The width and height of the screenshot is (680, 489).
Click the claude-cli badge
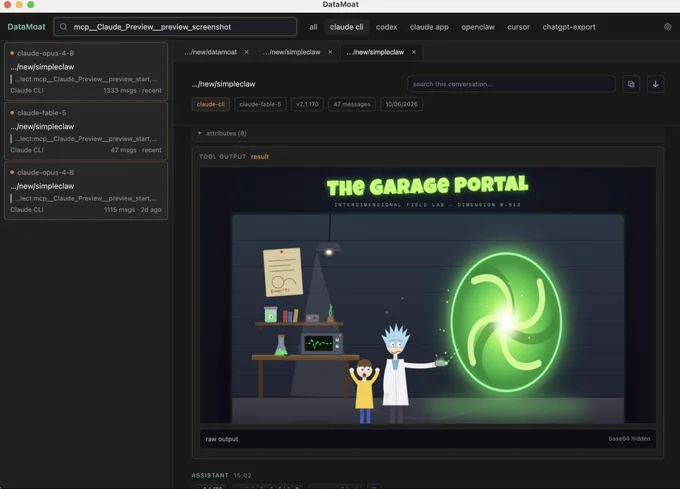[211, 104]
